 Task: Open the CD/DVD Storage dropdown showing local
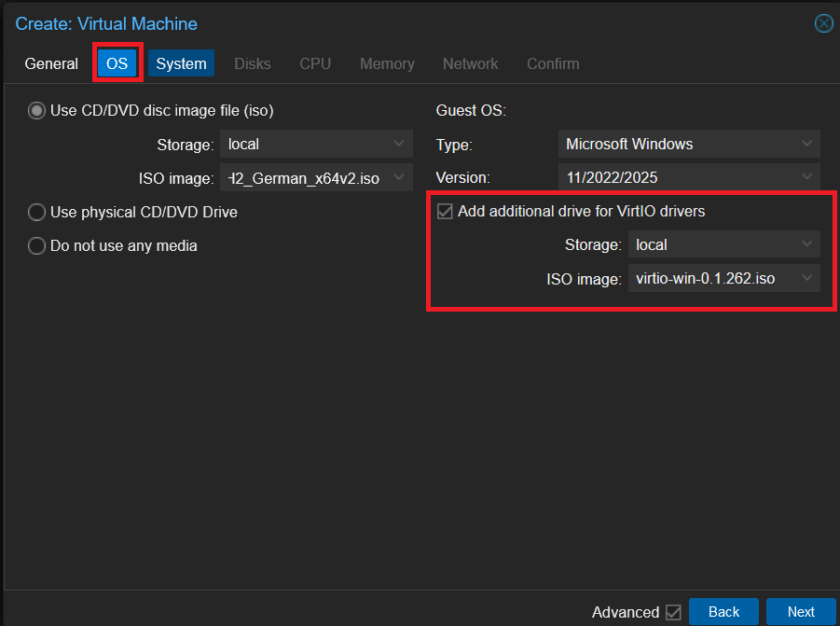tap(316, 145)
